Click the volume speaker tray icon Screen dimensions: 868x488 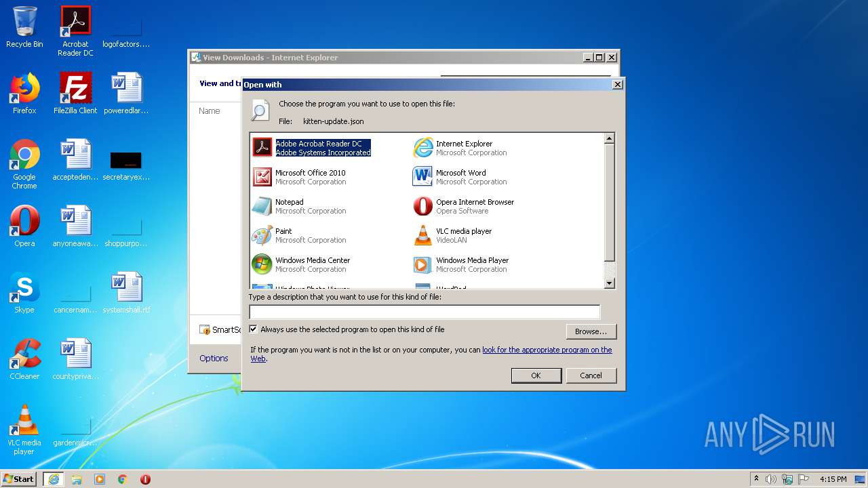[771, 479]
